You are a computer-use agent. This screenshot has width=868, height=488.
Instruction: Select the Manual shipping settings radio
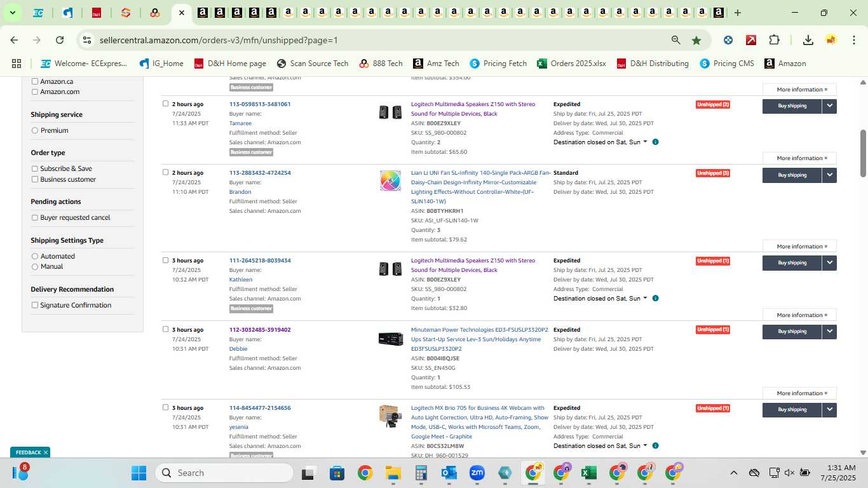click(35, 267)
